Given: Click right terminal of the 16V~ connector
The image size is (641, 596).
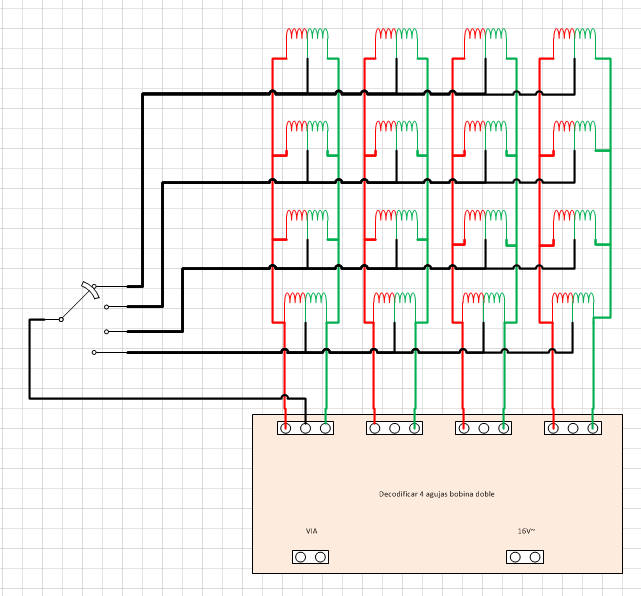Looking at the screenshot, I should point(535,557).
